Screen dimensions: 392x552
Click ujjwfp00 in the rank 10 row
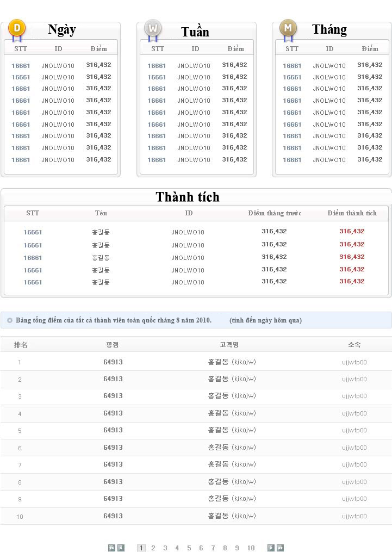[x=354, y=516]
